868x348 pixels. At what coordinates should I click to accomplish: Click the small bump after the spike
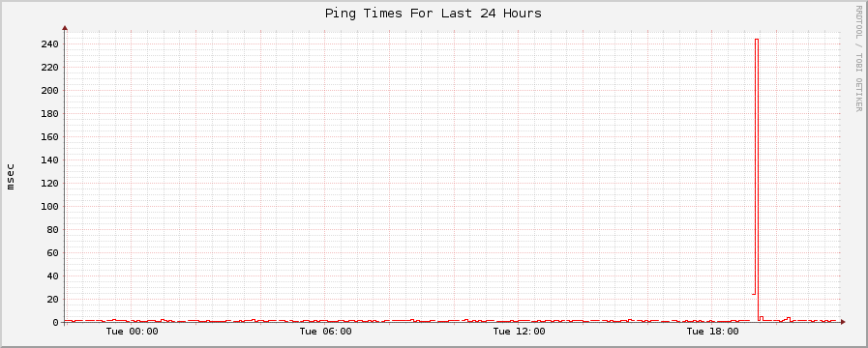coord(762,317)
